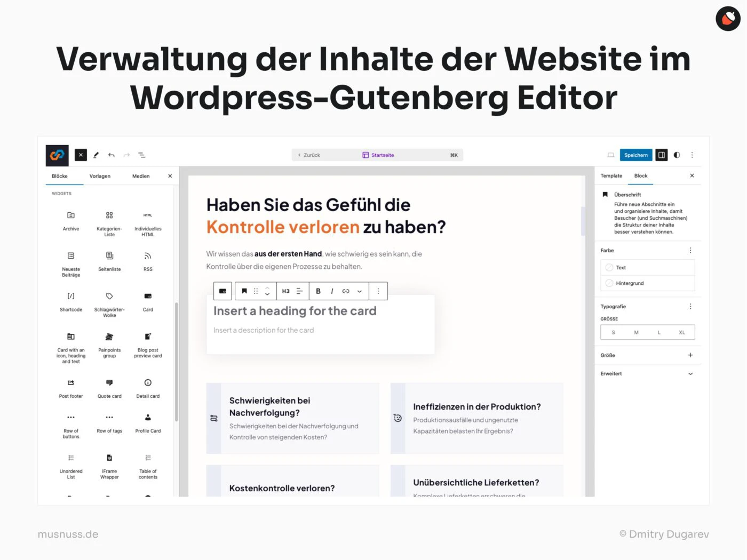Set font size to XL
The width and height of the screenshot is (747, 560).
tap(682, 332)
